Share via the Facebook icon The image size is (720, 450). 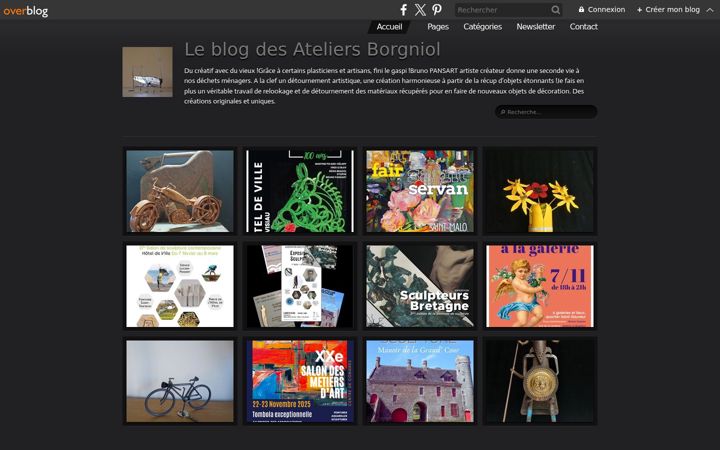(403, 10)
